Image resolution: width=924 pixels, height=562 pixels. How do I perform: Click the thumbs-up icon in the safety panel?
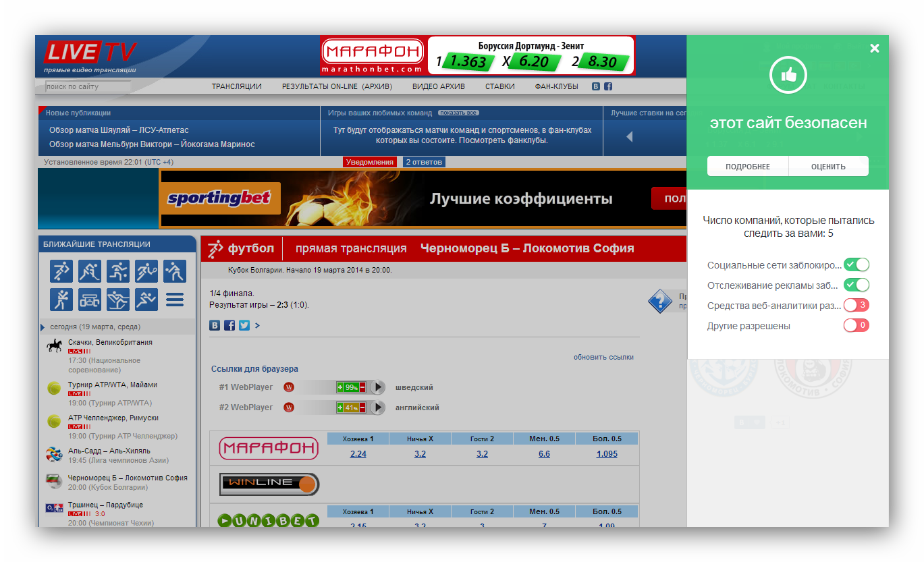(x=788, y=76)
